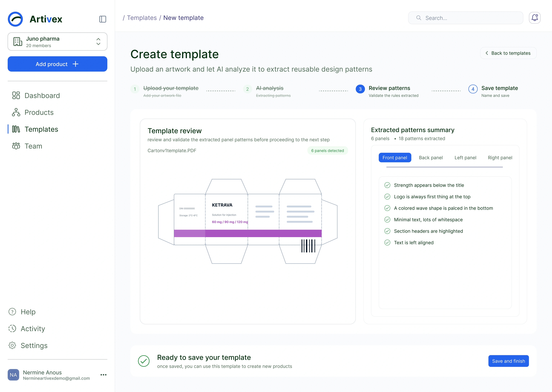Toggle the check for 'Minimal text, lots of whitespace'

(x=387, y=220)
